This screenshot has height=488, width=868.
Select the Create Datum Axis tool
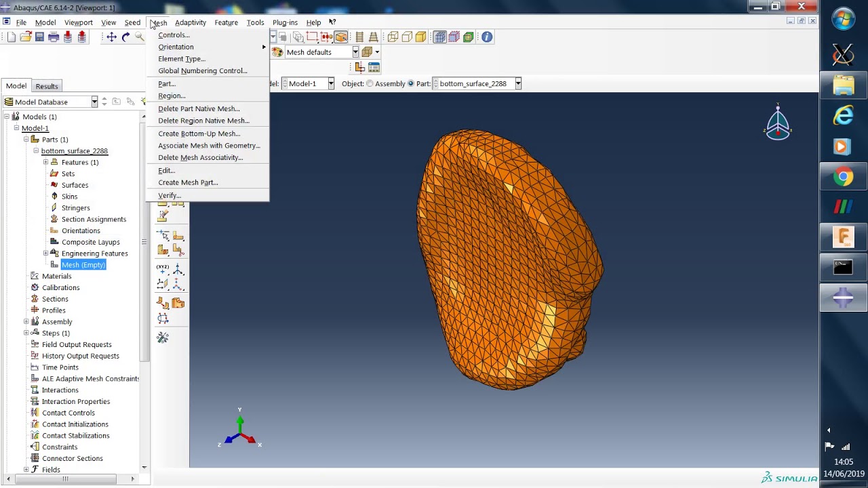[178, 269]
